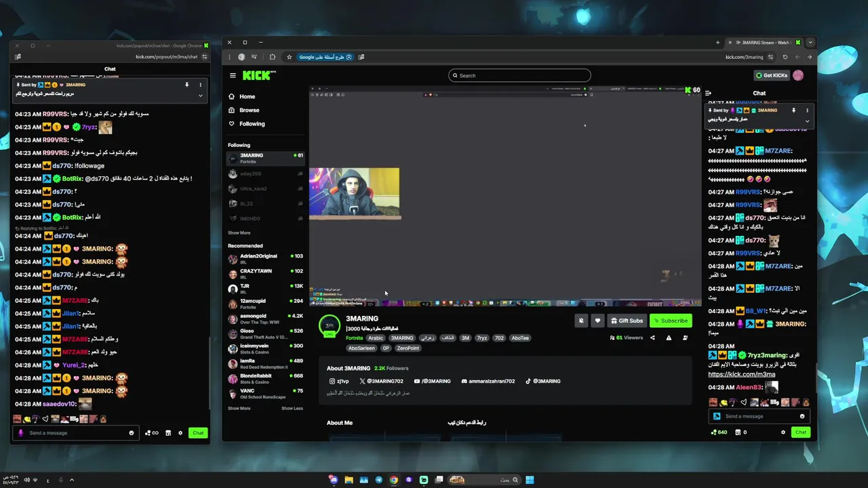The image size is (868, 488).
Task: Open shop icon in main chat footer
Action: pos(738,432)
